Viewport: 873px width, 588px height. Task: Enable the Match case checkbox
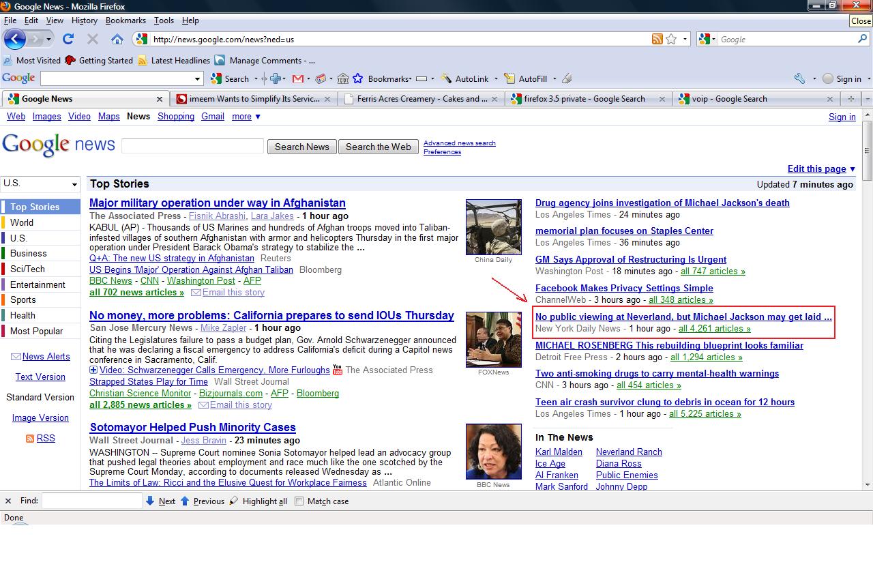click(x=299, y=501)
